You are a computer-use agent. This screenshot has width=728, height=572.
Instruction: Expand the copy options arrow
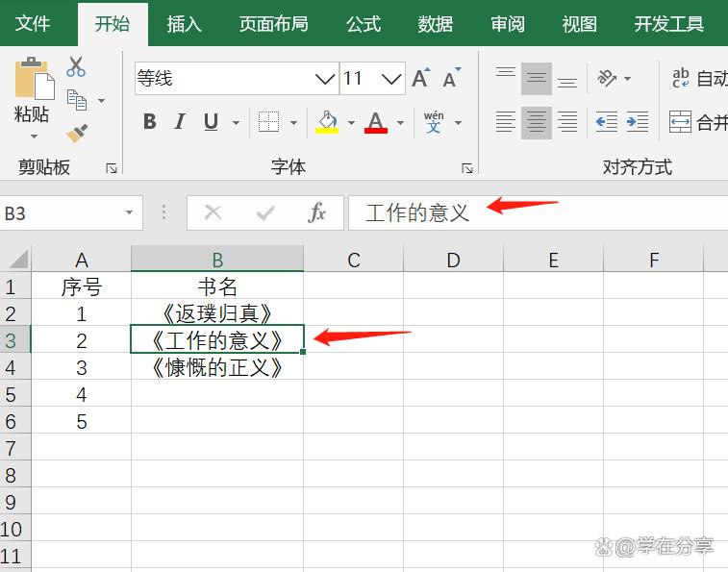(101, 100)
